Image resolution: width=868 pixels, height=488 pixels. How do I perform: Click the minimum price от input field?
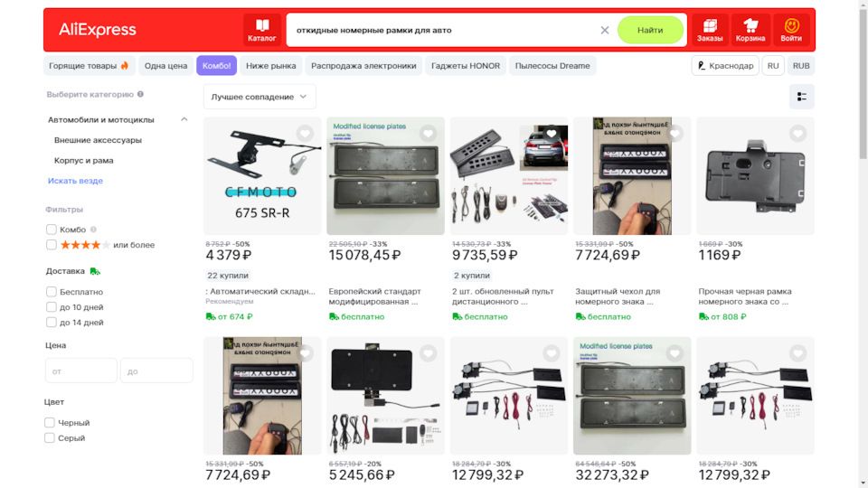click(81, 371)
